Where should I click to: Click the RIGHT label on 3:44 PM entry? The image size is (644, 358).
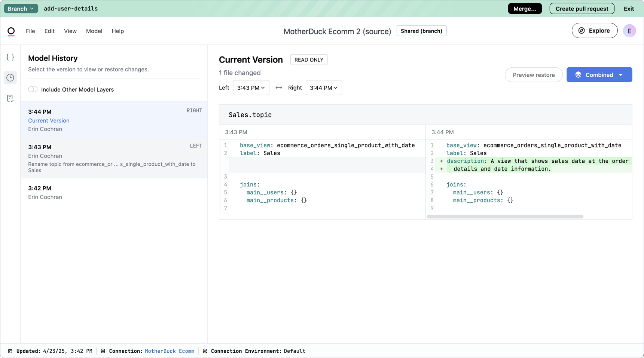pos(194,110)
